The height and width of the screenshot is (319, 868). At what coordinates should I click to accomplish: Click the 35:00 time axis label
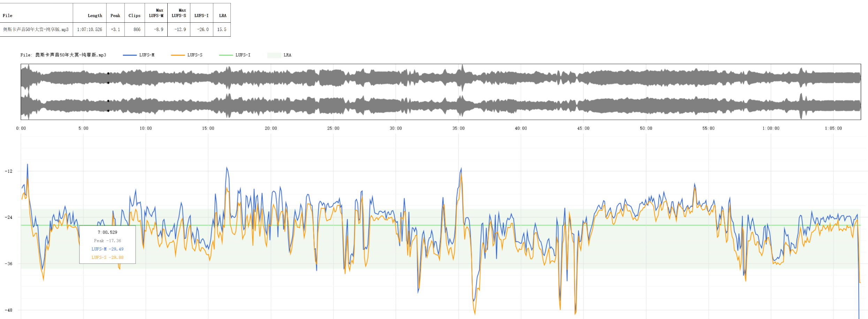pos(458,128)
